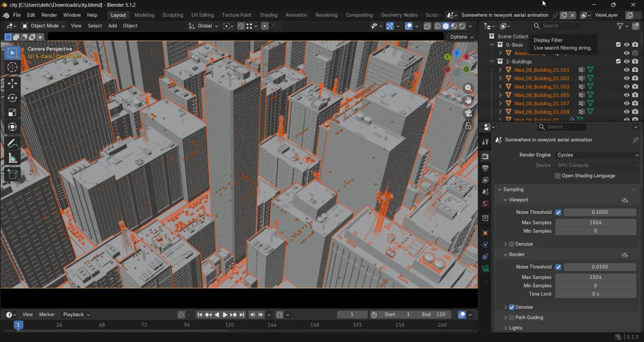
Task: Expand the Path Guiding panel
Action: coord(529,317)
